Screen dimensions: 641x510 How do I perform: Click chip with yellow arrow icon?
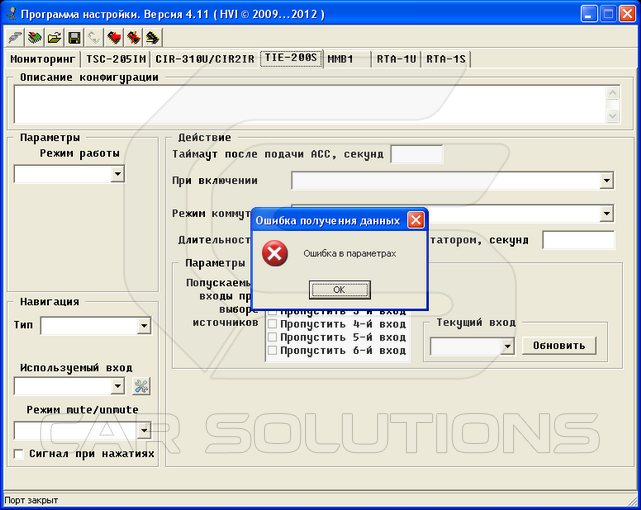(x=153, y=38)
